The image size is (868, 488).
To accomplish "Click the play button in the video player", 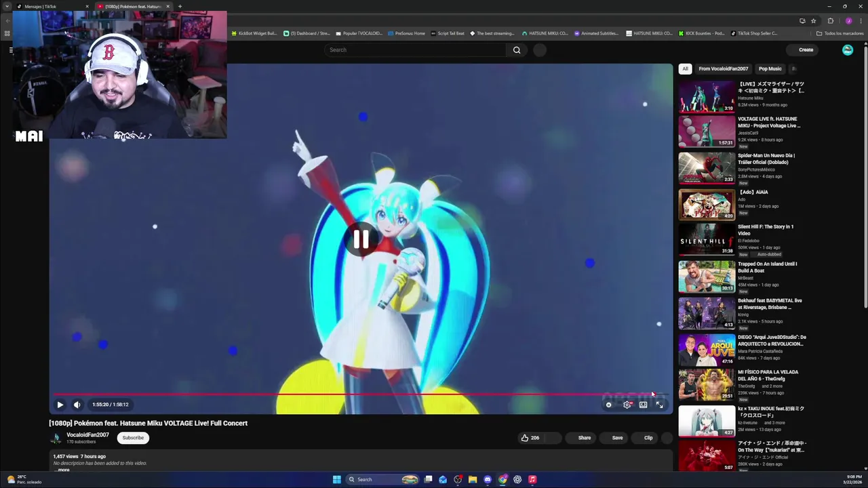I will [60, 405].
